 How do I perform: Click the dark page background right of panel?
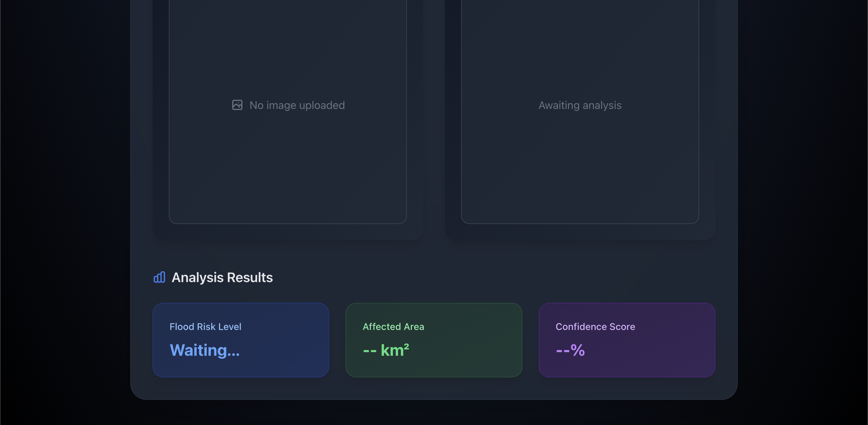click(804, 204)
